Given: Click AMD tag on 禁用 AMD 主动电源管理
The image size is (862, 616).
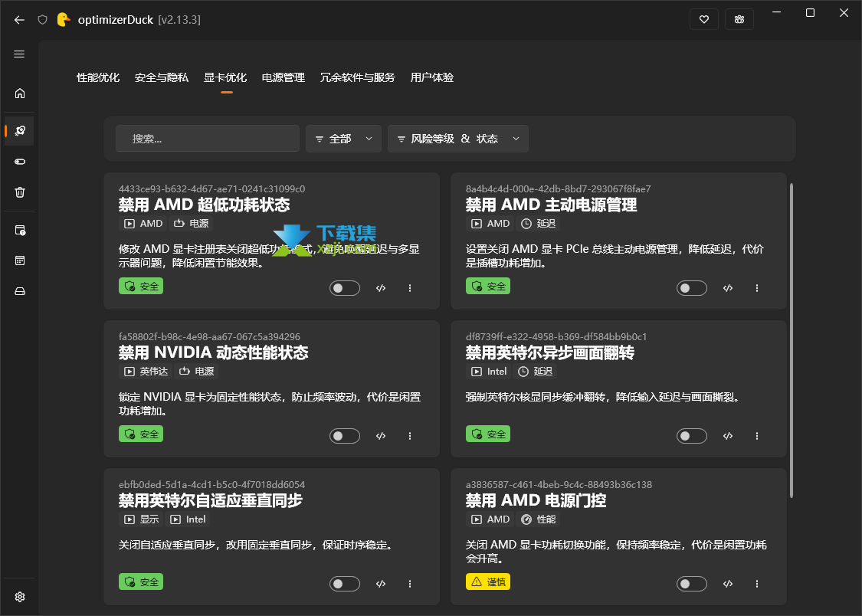Looking at the screenshot, I should (x=490, y=224).
